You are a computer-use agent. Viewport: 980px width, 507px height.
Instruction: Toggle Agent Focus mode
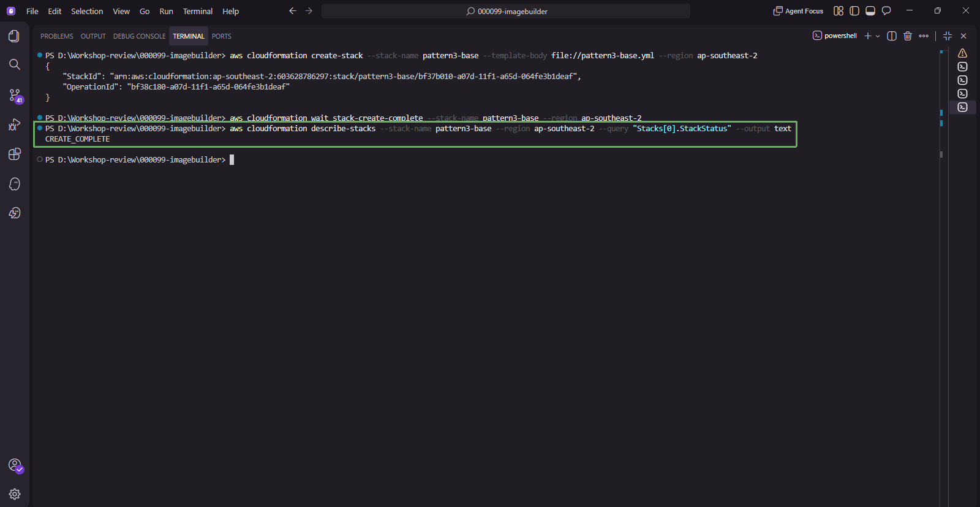pos(798,11)
